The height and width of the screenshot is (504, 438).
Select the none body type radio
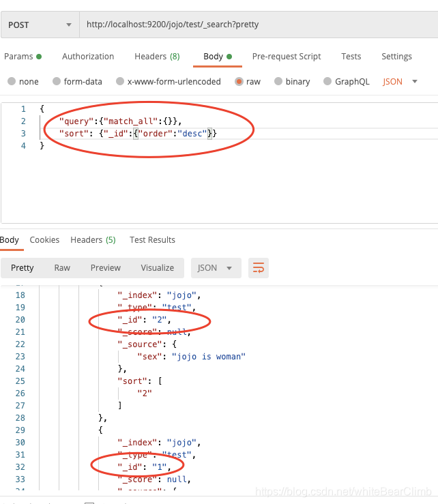[12, 81]
